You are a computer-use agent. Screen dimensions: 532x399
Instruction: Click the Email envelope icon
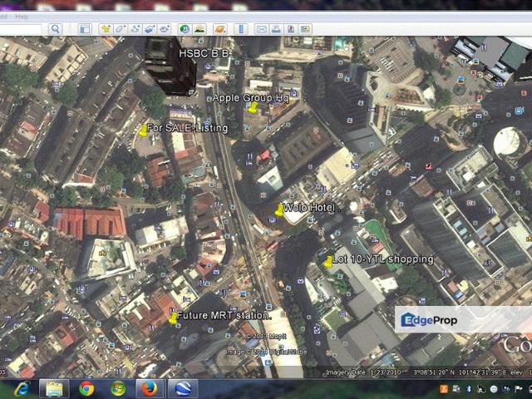pyautogui.click(x=261, y=28)
